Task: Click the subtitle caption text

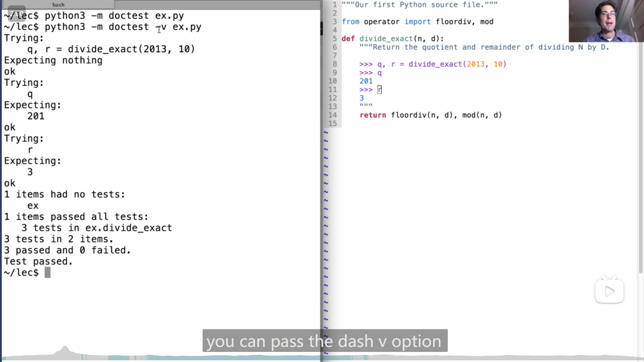Action: pyautogui.click(x=324, y=341)
